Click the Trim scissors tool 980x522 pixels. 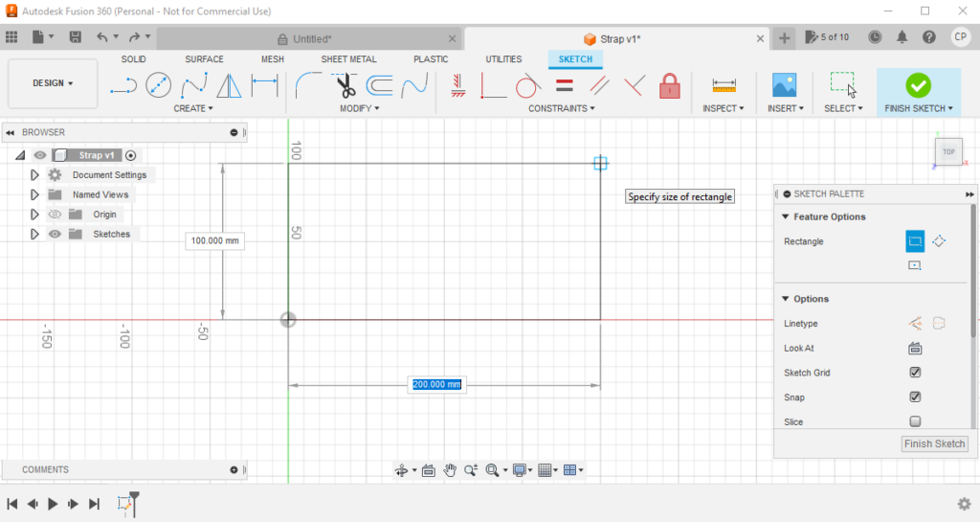(x=345, y=86)
